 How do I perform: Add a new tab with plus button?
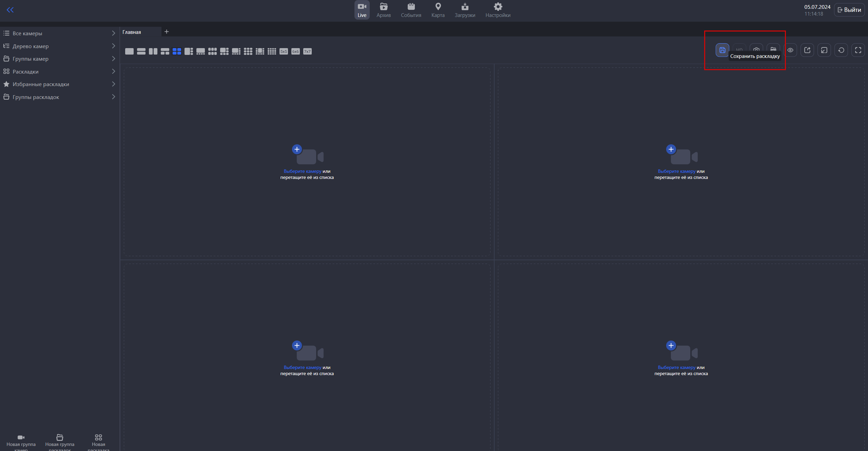(x=167, y=32)
